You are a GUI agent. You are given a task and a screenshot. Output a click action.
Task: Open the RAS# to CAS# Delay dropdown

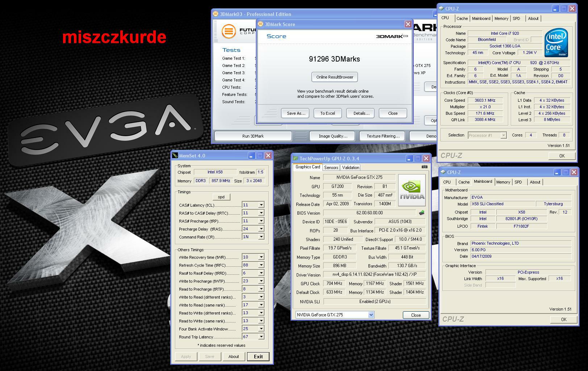pos(261,213)
